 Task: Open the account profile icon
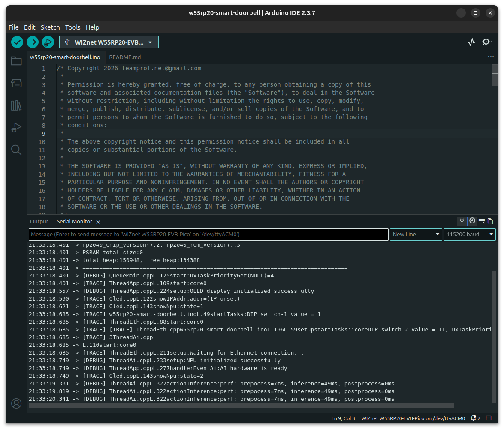coord(16,403)
